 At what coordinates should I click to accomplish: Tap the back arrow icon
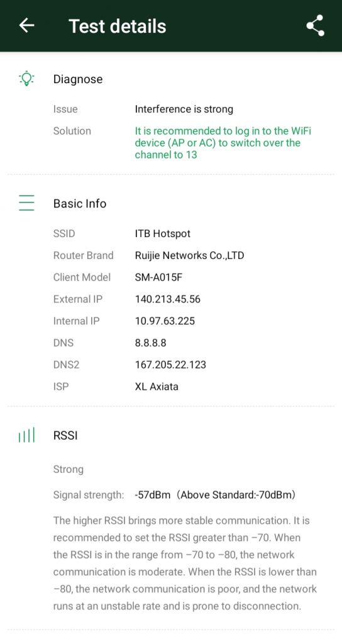click(x=26, y=25)
